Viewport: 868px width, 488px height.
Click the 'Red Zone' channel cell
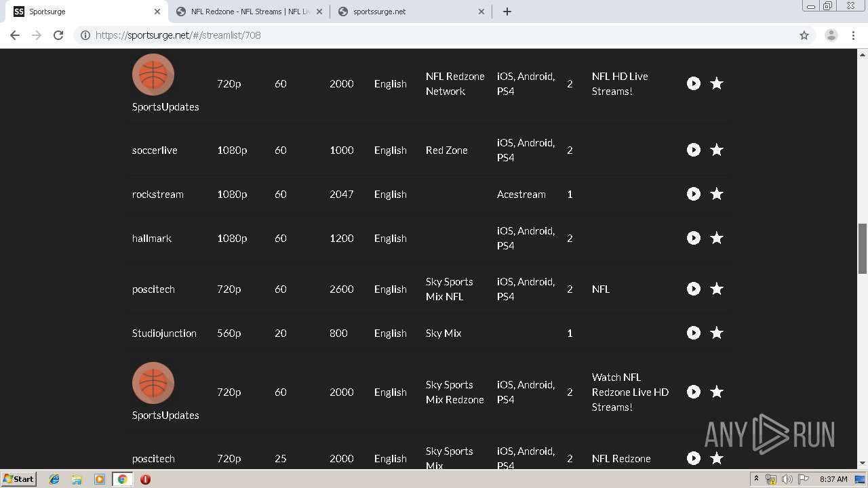(447, 150)
